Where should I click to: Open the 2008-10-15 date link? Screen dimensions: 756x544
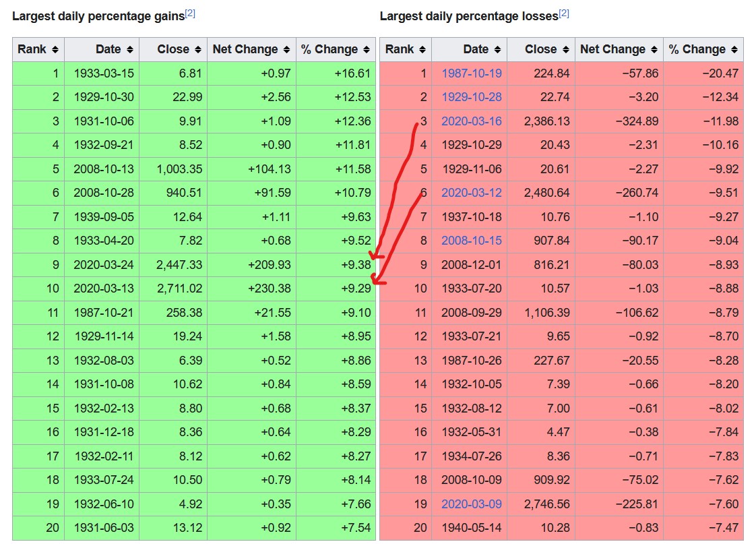tap(472, 240)
